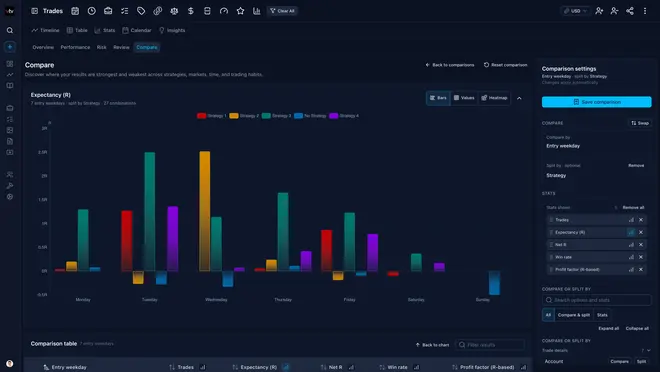Expand the Trade details section chevron
The width and height of the screenshot is (660, 372).
pyautogui.click(x=649, y=351)
